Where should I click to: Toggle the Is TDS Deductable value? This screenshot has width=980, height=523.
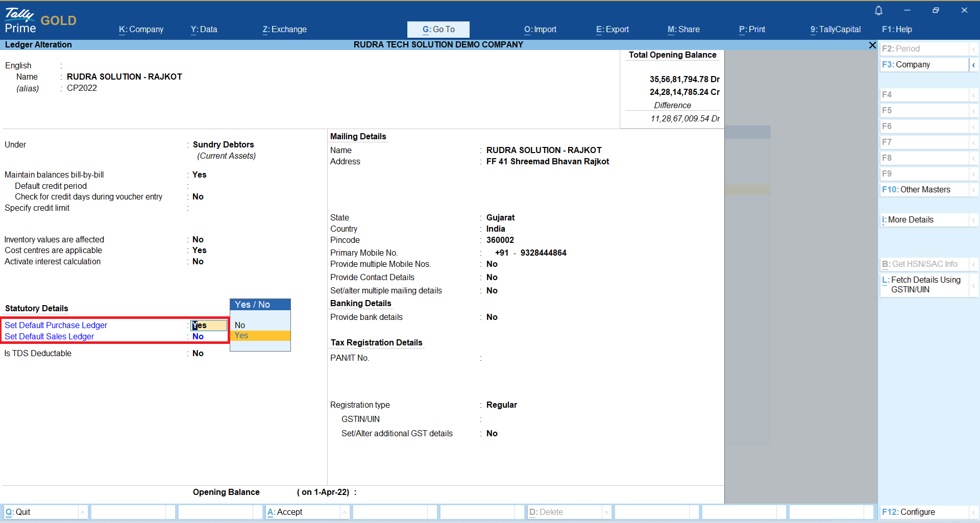click(x=198, y=354)
